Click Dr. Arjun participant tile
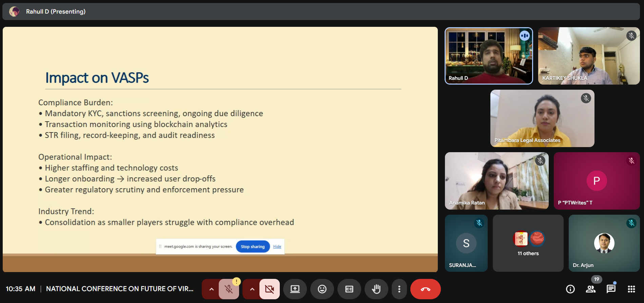Screen dimensions: 644x303 (604, 243)
